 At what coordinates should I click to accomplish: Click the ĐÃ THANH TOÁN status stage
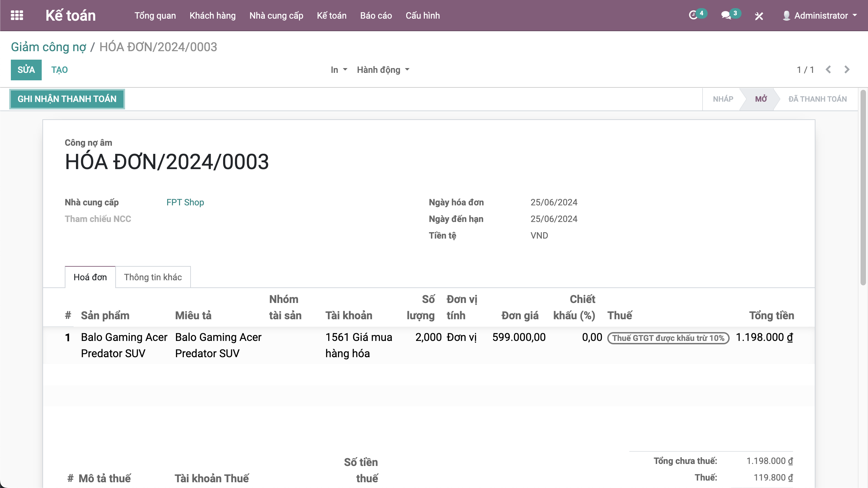817,99
